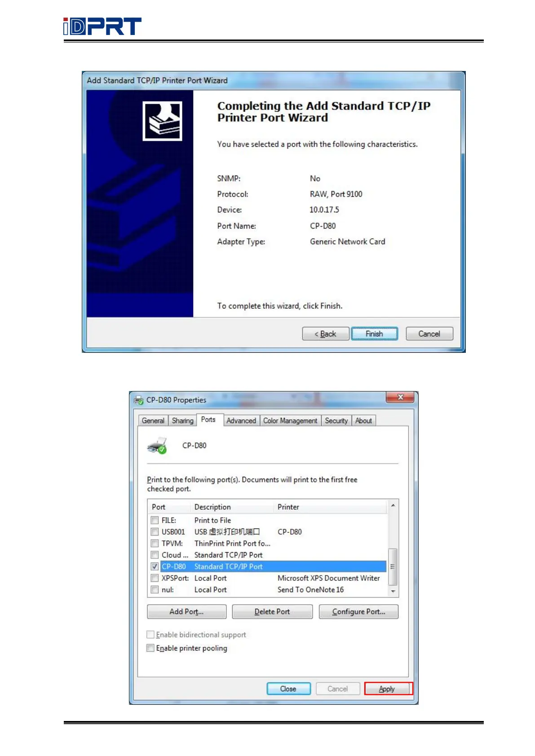Select 'Send To OneNote 16' entry
The image size is (535, 756).
[x=310, y=590]
